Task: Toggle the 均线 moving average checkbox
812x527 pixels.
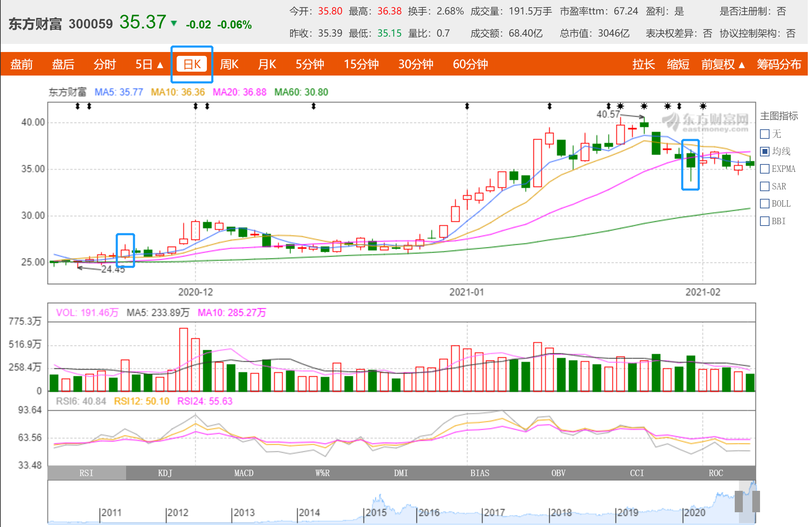Action: (x=765, y=151)
